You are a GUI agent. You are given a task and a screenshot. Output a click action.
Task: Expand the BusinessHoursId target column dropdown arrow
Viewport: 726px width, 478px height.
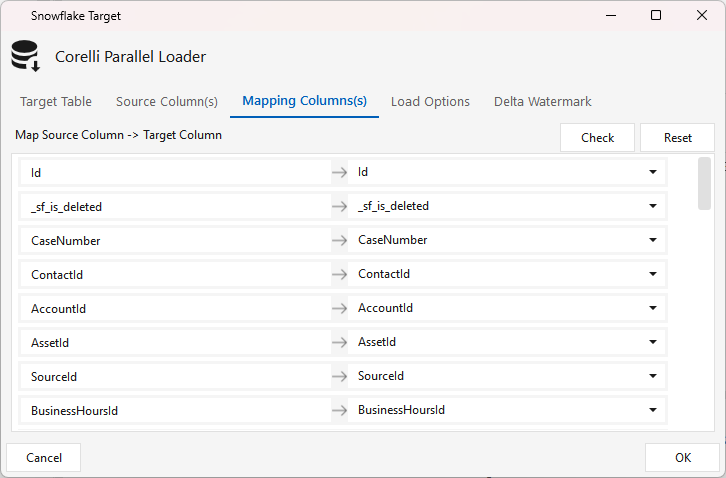653,410
